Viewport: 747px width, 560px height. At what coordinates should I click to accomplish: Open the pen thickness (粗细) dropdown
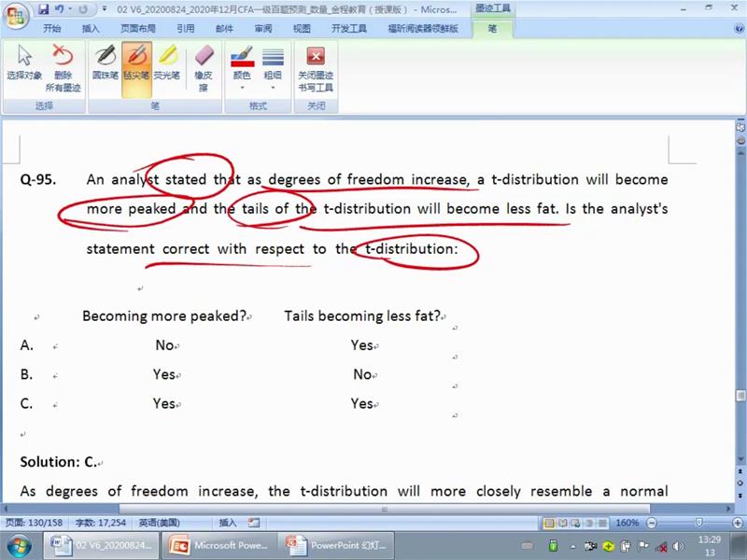(273, 66)
